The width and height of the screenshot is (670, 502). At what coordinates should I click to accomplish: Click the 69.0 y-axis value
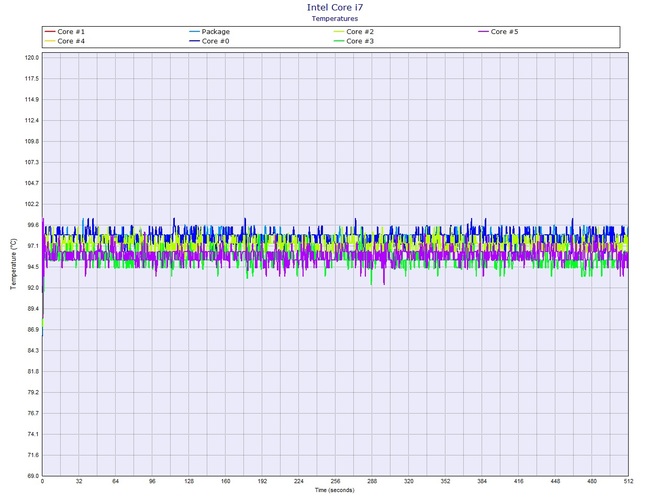click(x=32, y=476)
